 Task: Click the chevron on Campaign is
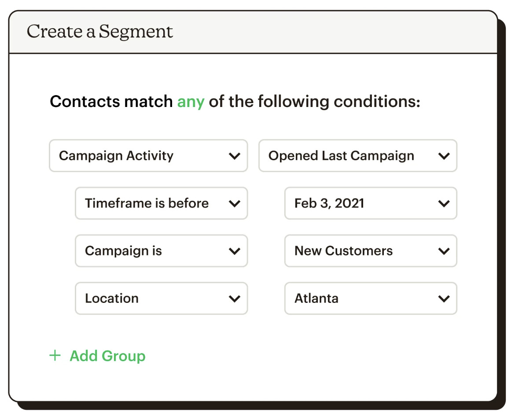(x=235, y=251)
